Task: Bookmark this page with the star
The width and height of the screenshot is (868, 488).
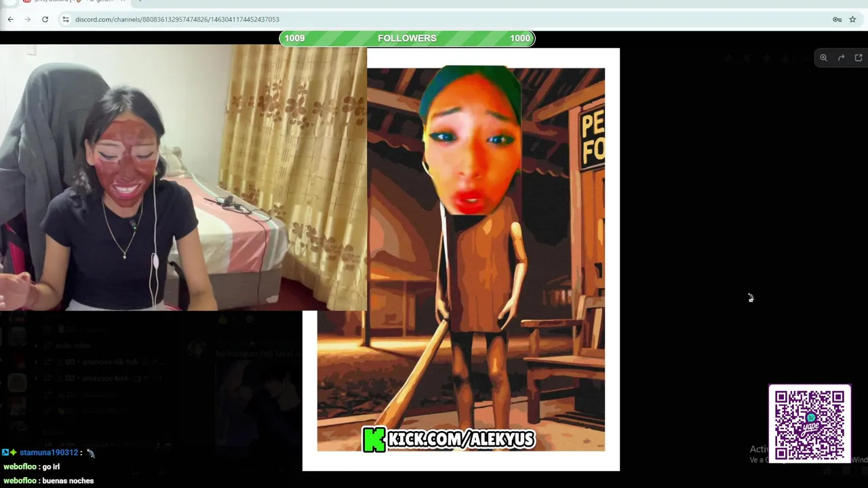Action: (852, 20)
